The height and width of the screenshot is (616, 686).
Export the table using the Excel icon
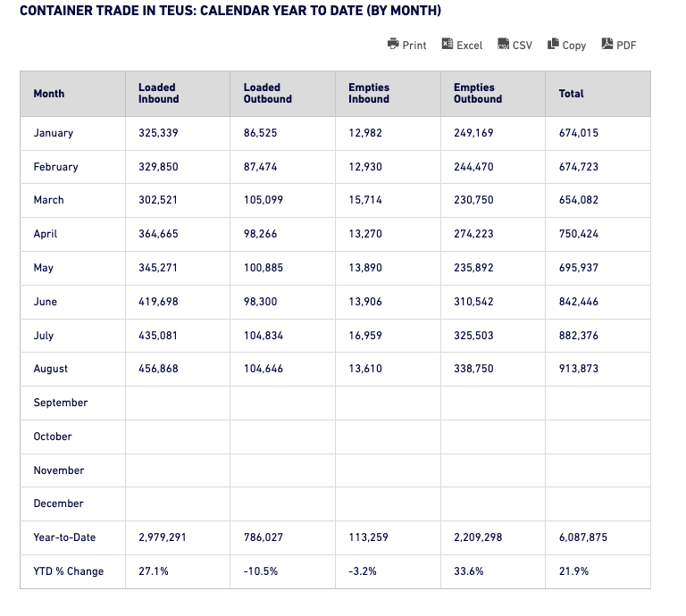click(x=448, y=44)
